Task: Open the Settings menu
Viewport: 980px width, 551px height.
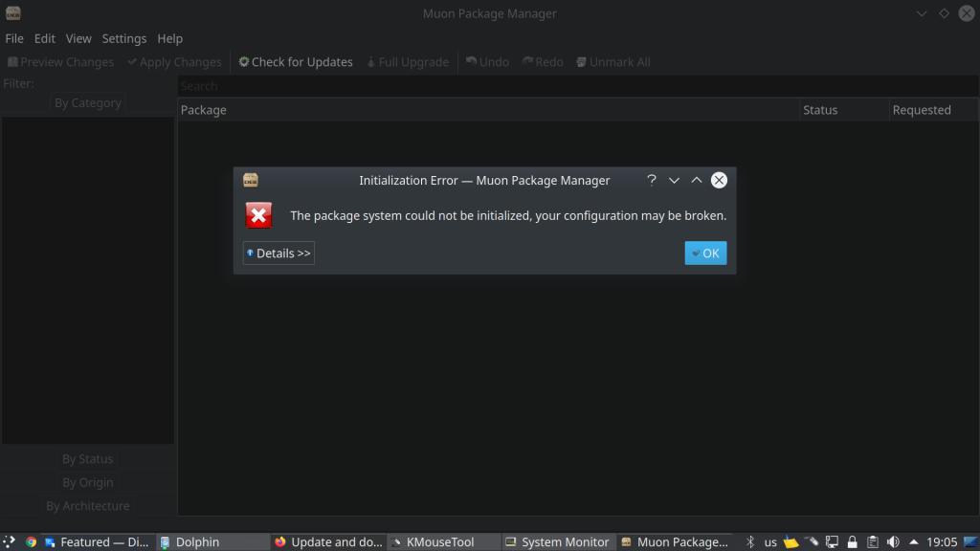Action: [x=124, y=38]
